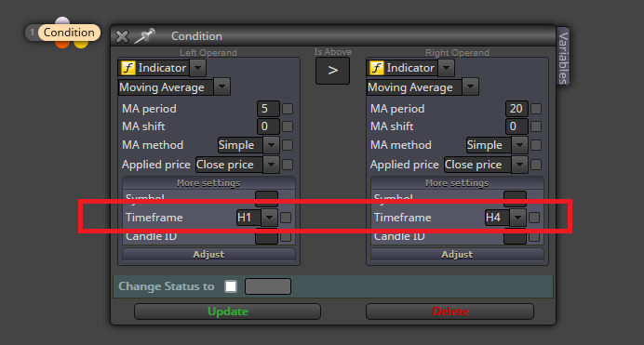Click the left operand function Indicator icon
Screen dimensions: 644x345
tap(128, 68)
